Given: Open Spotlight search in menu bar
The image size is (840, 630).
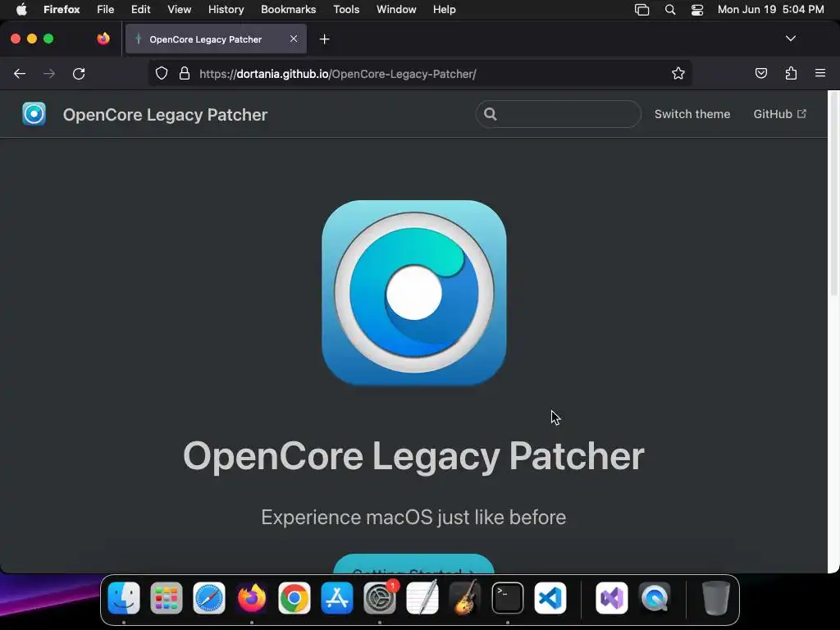Looking at the screenshot, I should click(669, 10).
